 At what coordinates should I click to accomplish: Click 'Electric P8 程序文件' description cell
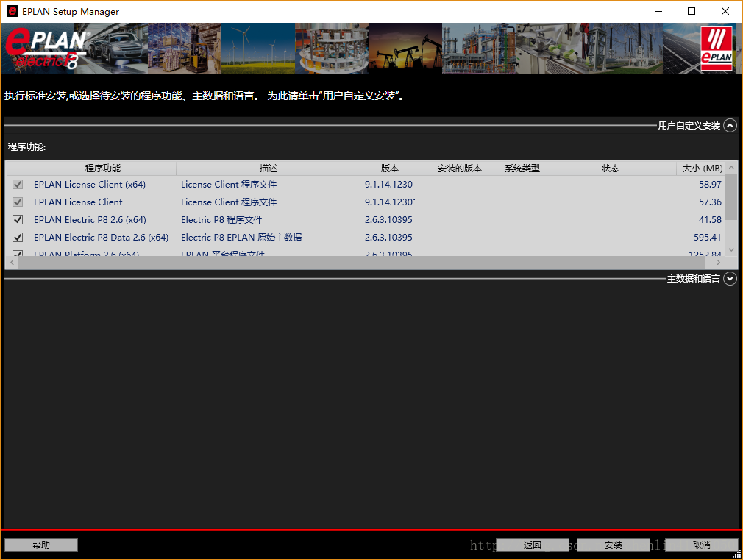point(221,219)
